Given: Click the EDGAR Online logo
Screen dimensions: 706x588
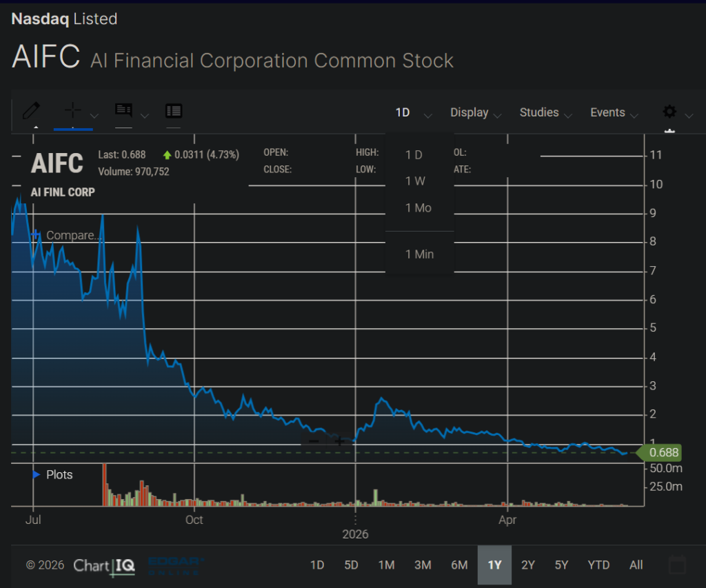Looking at the screenshot, I should point(176,566).
